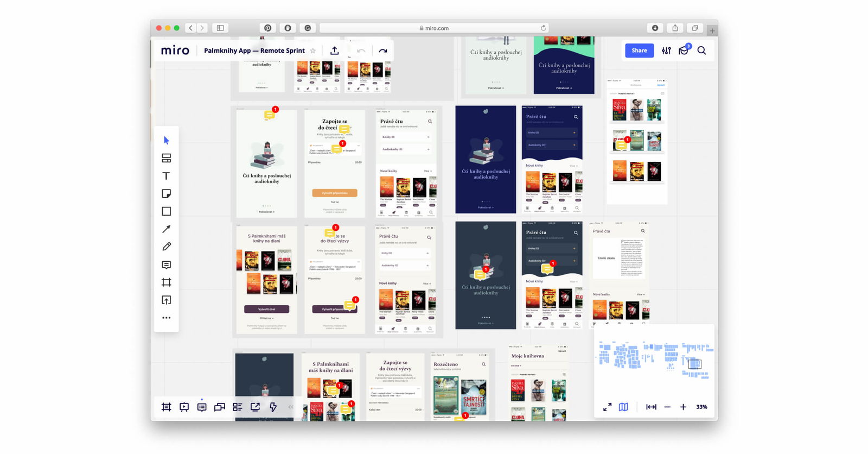Toggle the minimap map icon
The height and width of the screenshot is (454, 868).
[x=623, y=407]
